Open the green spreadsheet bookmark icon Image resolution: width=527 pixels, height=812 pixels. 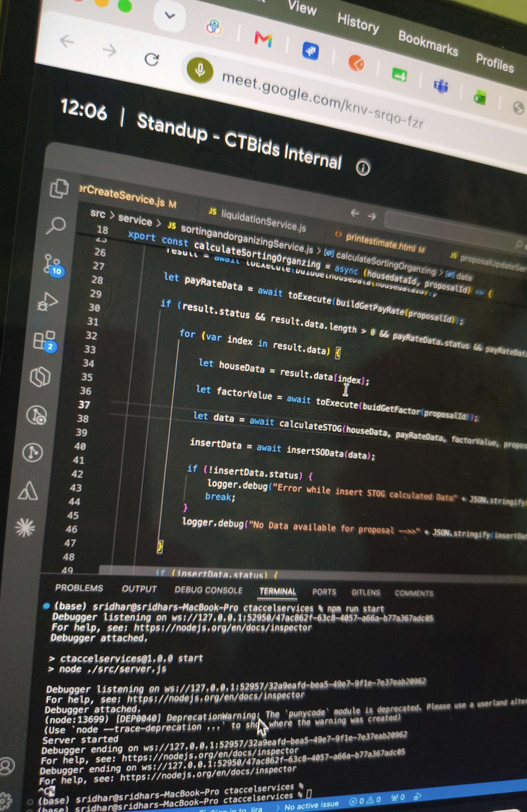[480, 98]
